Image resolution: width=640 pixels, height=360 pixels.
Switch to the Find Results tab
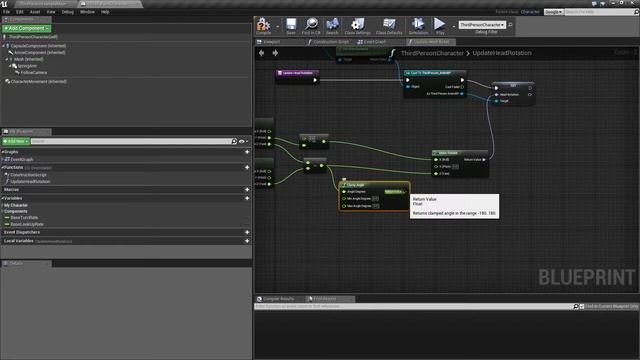point(324,299)
